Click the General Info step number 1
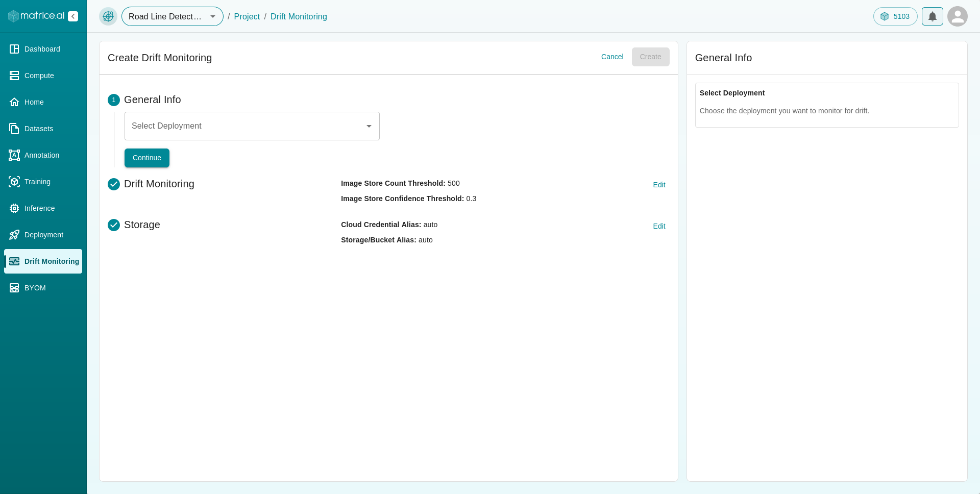The width and height of the screenshot is (980, 494). [x=114, y=100]
